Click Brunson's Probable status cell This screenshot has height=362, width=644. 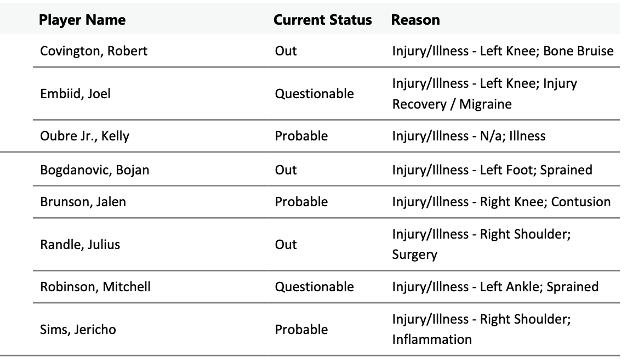tap(301, 202)
